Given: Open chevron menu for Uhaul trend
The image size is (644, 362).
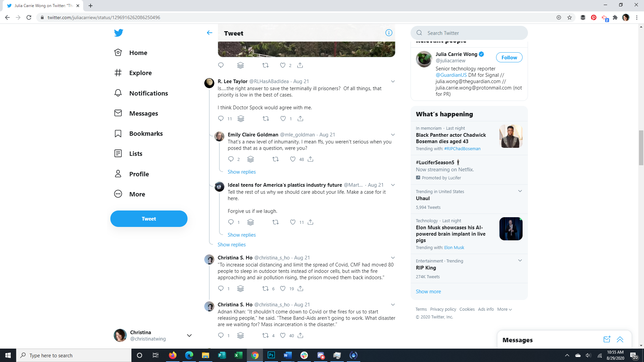Looking at the screenshot, I should click(520, 191).
